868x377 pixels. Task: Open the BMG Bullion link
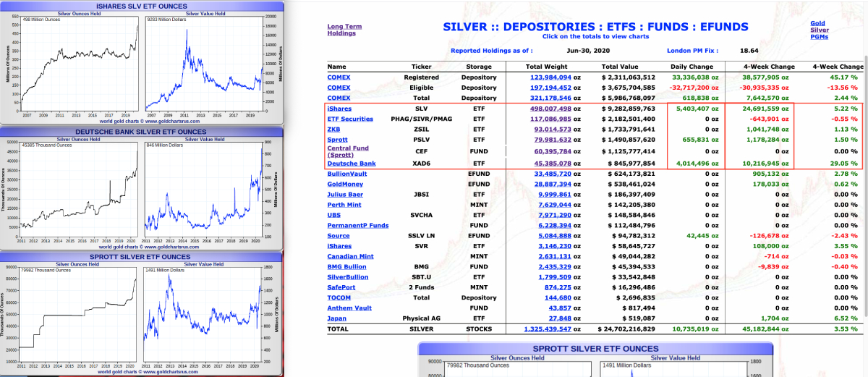(346, 266)
